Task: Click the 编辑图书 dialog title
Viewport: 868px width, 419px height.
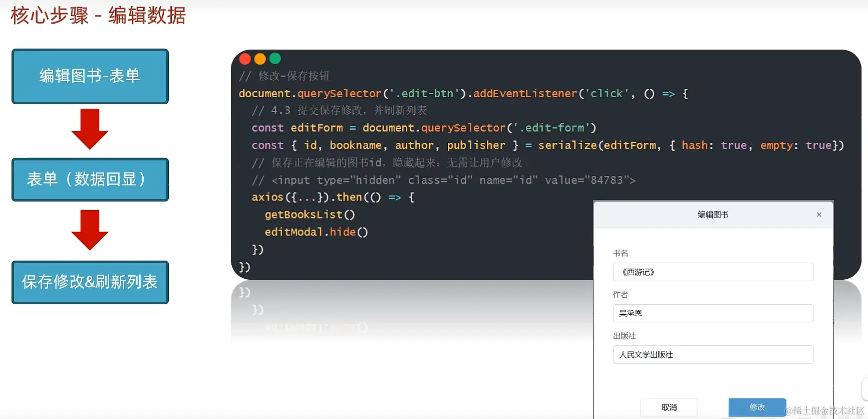Action: 713,215
